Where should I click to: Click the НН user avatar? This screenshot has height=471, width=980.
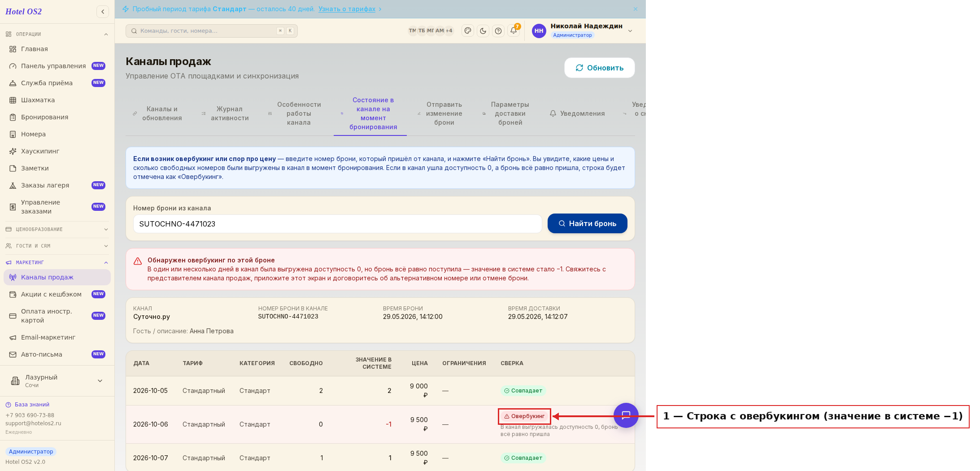539,31
